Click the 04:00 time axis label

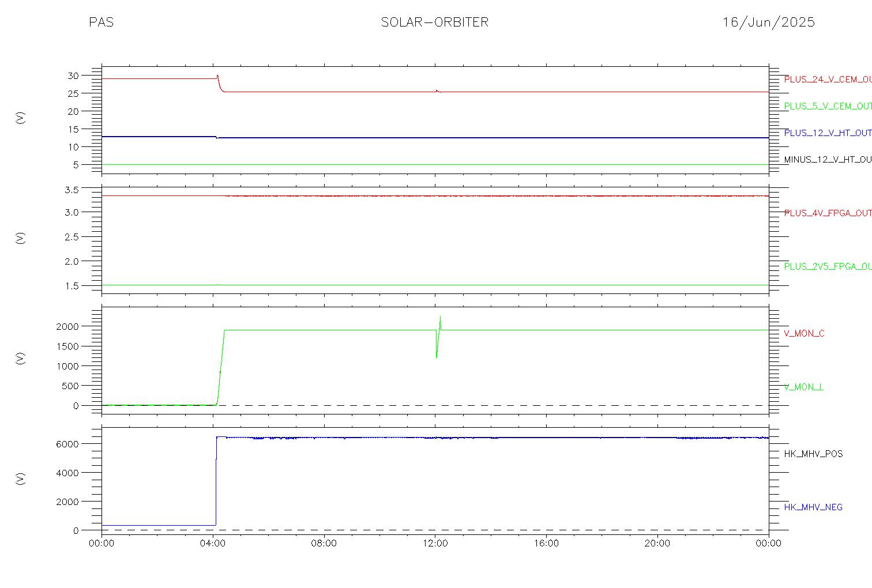[x=213, y=544]
